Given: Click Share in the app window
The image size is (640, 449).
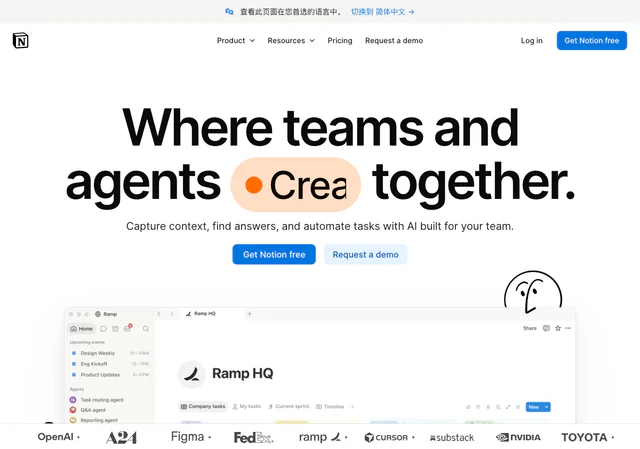Looking at the screenshot, I should (x=530, y=328).
